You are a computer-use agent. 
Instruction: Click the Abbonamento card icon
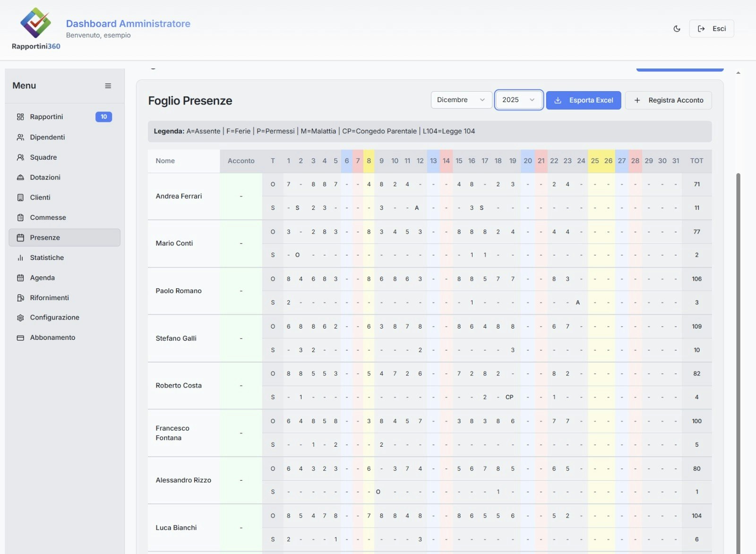pyautogui.click(x=20, y=337)
